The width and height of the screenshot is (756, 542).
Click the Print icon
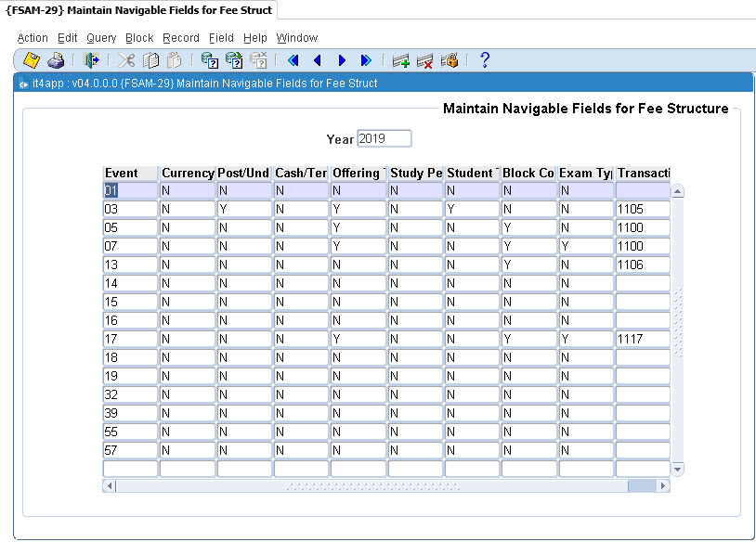(56, 60)
